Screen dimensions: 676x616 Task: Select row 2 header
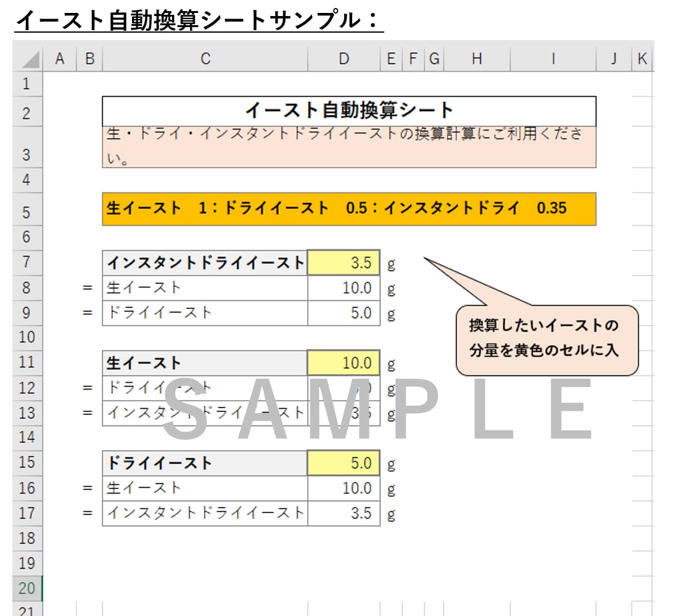[x=27, y=112]
